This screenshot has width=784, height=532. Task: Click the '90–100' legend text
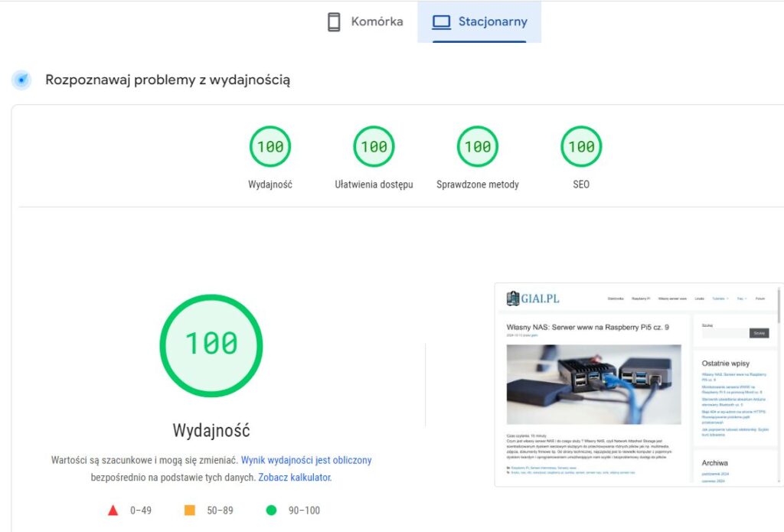tap(304, 511)
